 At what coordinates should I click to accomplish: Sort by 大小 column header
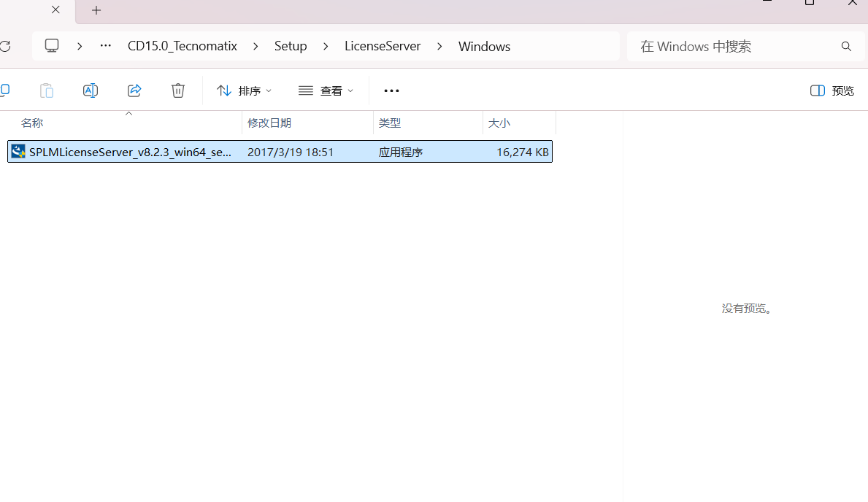[x=499, y=123]
